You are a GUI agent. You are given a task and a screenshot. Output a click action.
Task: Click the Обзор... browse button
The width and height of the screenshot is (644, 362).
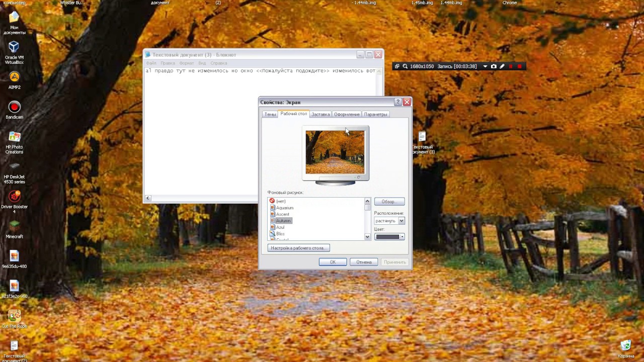tap(389, 202)
